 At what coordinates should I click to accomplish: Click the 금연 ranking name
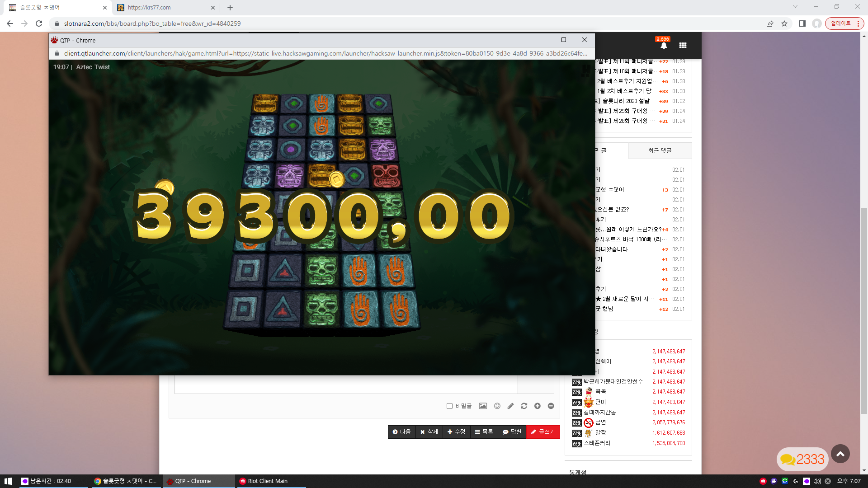[x=600, y=422]
